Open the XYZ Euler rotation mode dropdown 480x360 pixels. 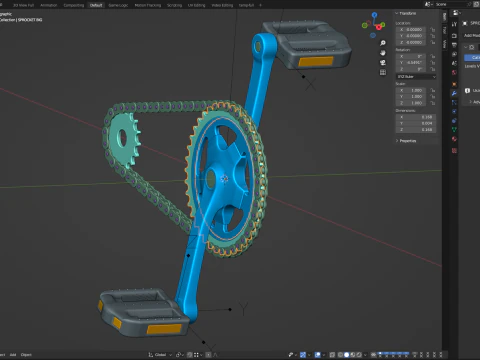[416, 77]
